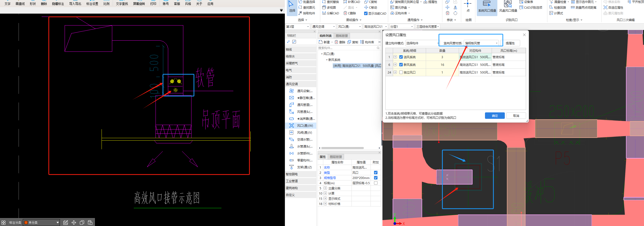Open 拾取构件 pick component tool
The width and height of the screenshot is (644, 226).
click(x=307, y=13)
